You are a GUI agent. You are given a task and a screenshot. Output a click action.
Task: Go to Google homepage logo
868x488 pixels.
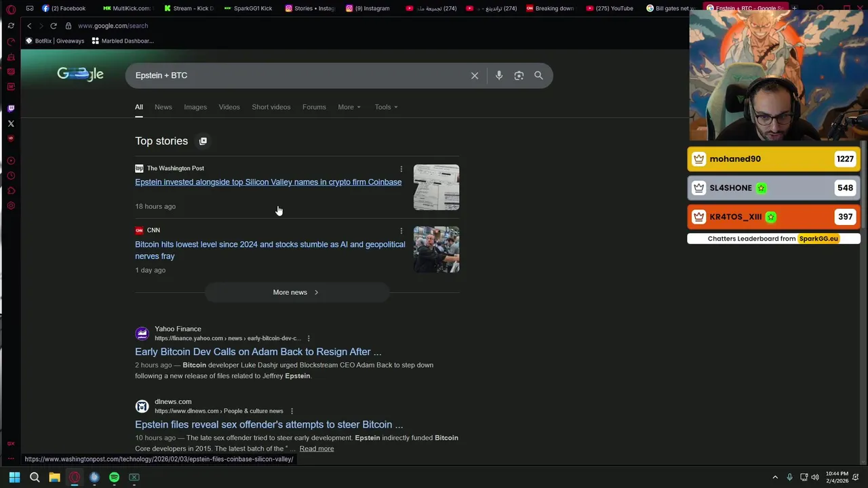(80, 75)
